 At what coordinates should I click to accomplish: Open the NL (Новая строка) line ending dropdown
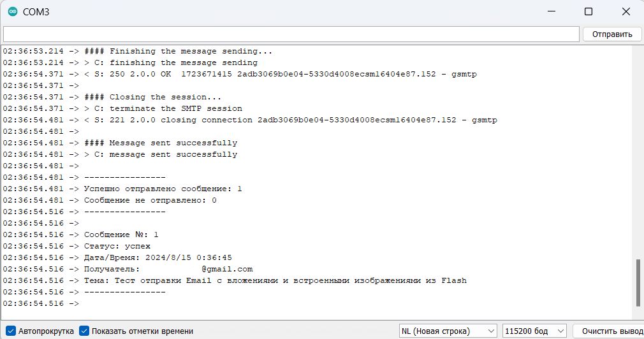[x=448, y=331]
